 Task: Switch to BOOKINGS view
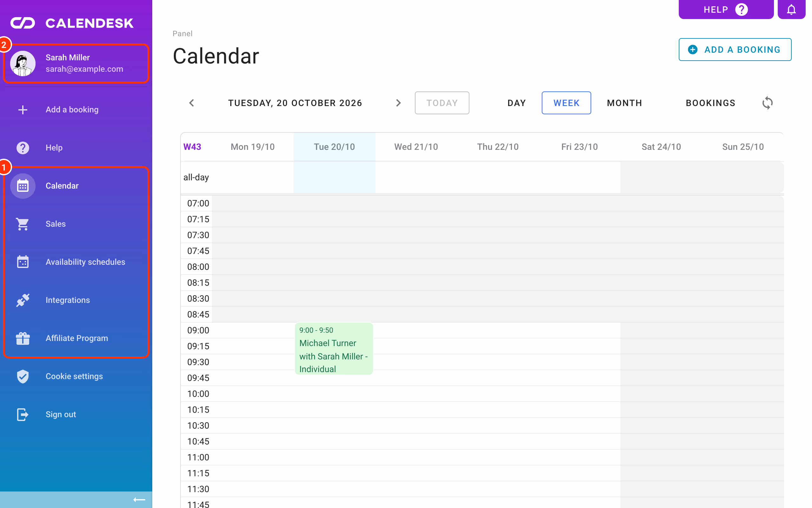(711, 103)
